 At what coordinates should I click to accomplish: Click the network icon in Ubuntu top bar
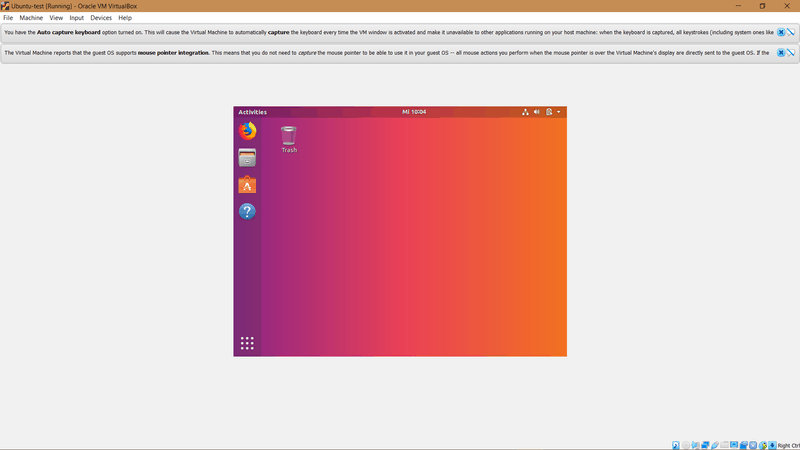[x=525, y=112]
